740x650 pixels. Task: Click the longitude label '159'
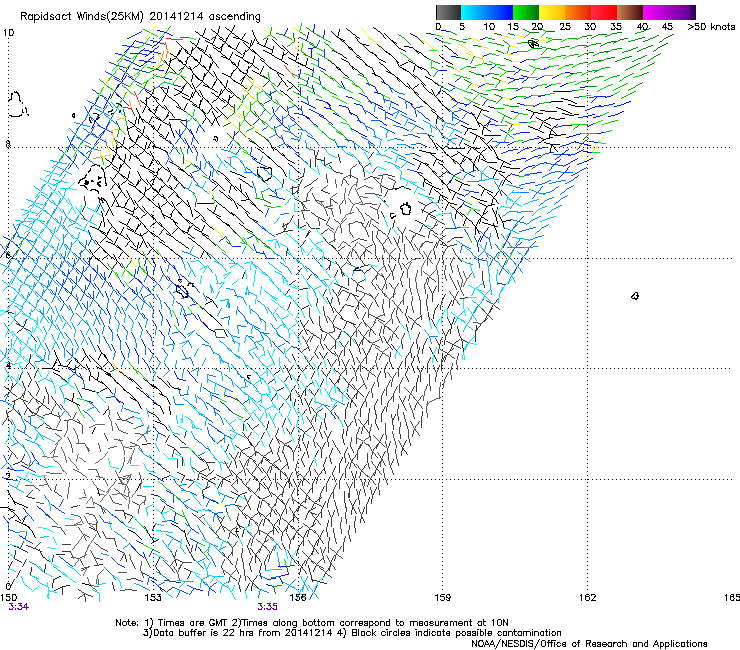coord(443,598)
